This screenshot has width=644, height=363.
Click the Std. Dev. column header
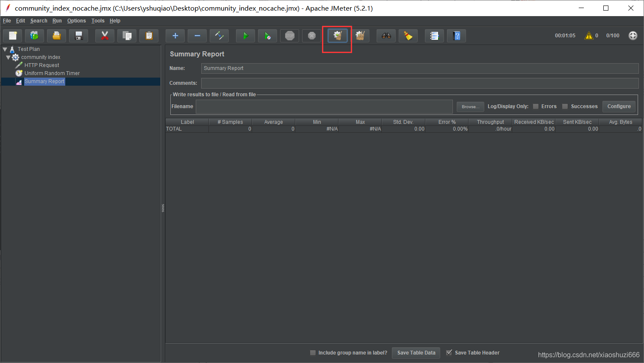pyautogui.click(x=403, y=122)
